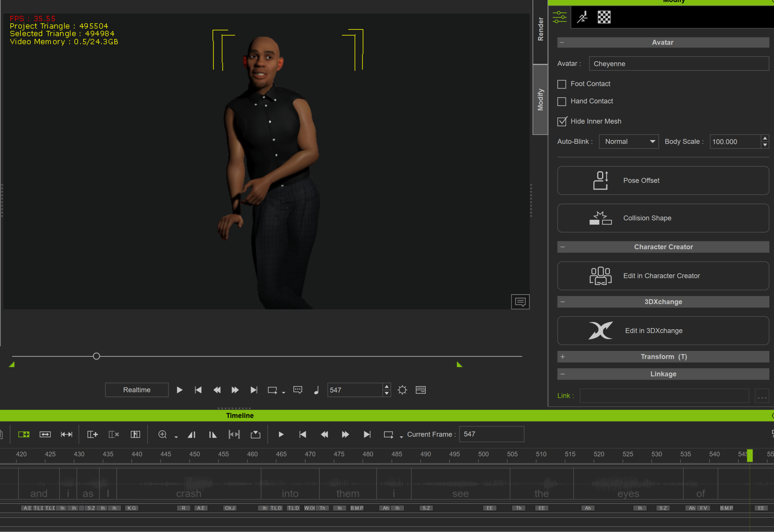Open the Modify parameters tab icon
The width and height of the screenshot is (774, 532).
560,17
